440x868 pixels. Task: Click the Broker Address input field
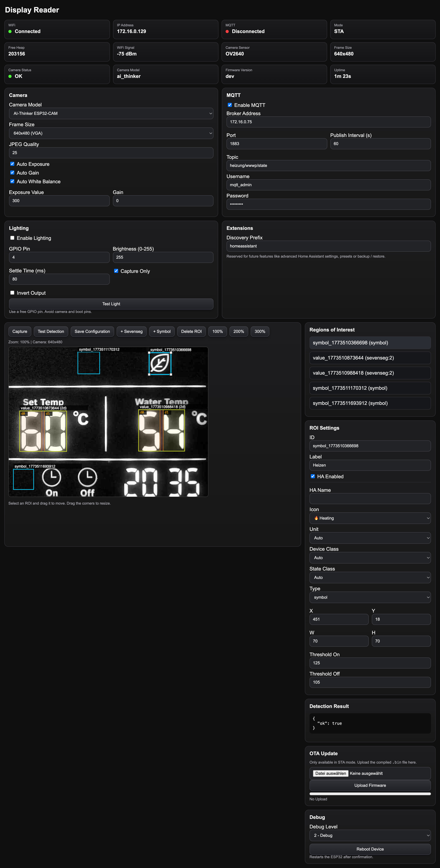(x=328, y=122)
